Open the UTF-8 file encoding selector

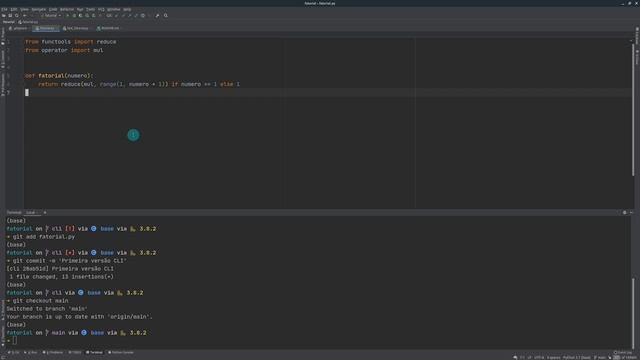[x=539, y=358]
